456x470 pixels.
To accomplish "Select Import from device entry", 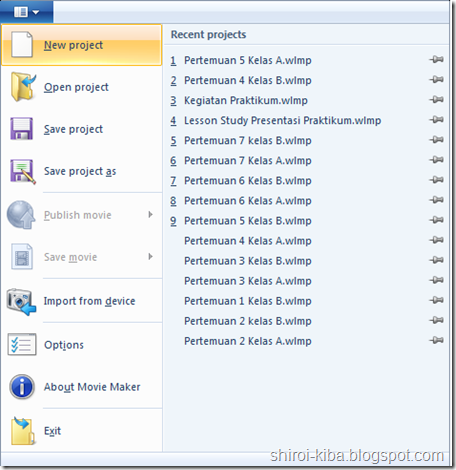I will tap(82, 301).
